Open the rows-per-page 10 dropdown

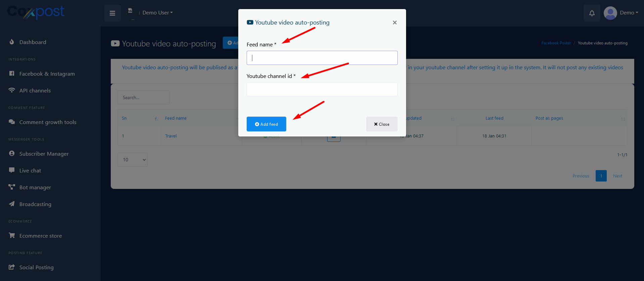click(x=133, y=160)
